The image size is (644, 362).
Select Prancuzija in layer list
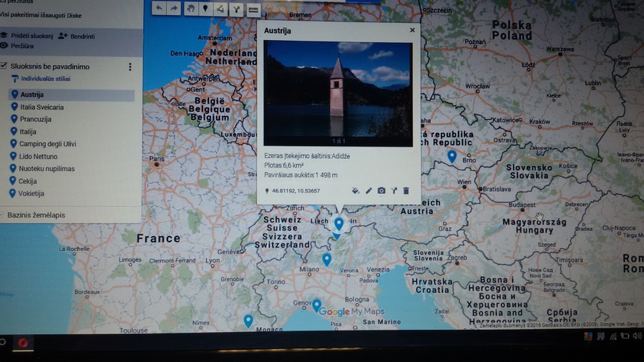click(36, 119)
